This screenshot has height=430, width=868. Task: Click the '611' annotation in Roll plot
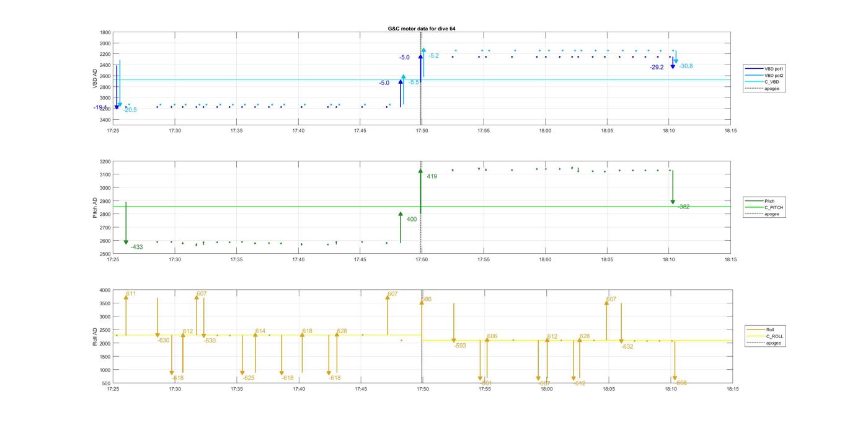pyautogui.click(x=131, y=293)
